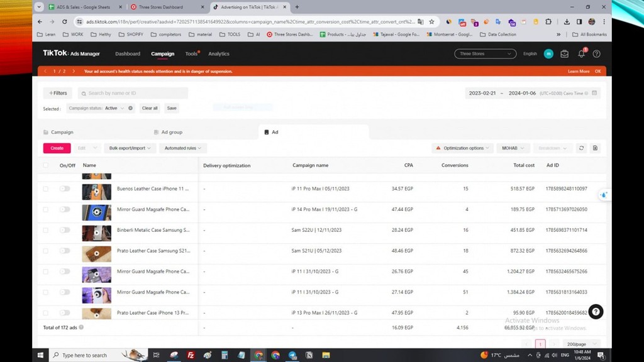
Task: Open the Breakdown dropdown
Action: coord(552,148)
